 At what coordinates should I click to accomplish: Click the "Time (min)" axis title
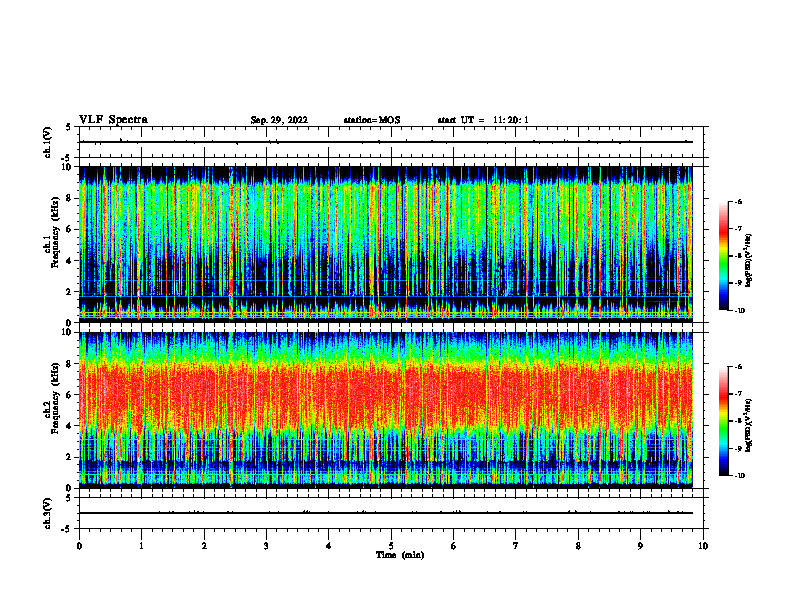coord(400,555)
